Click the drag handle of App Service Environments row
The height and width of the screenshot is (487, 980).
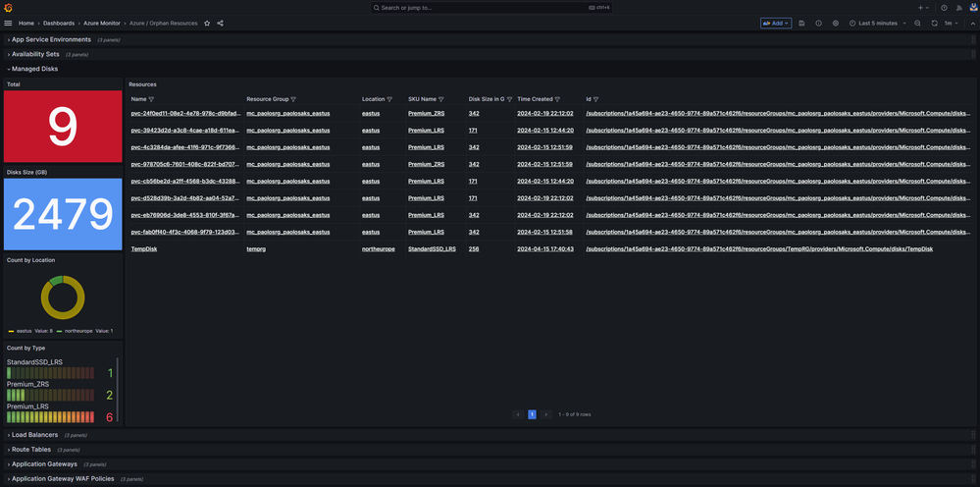[x=973, y=39]
